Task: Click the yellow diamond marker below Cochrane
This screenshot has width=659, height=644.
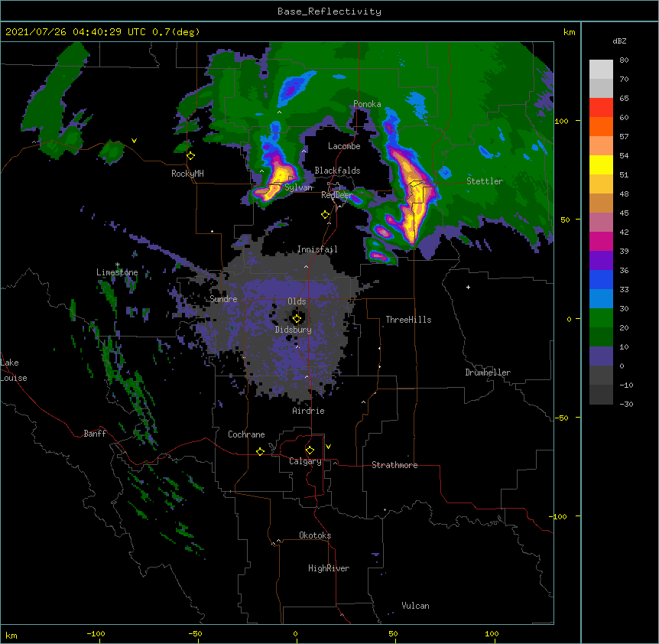Action: pyautogui.click(x=260, y=451)
